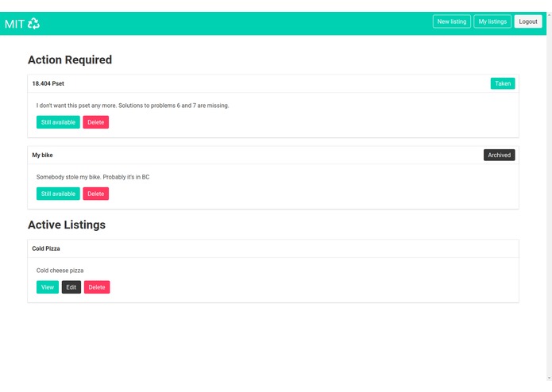Delete the 18.404 Pset listing
Image resolution: width=552 pixels, height=392 pixels.
(x=96, y=122)
